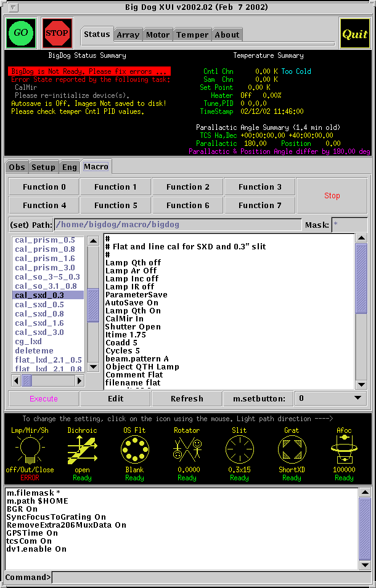This screenshot has height=588, width=376.
Task: Select cal_so_3.1_0.8 in macro list
Action: click(x=48, y=286)
